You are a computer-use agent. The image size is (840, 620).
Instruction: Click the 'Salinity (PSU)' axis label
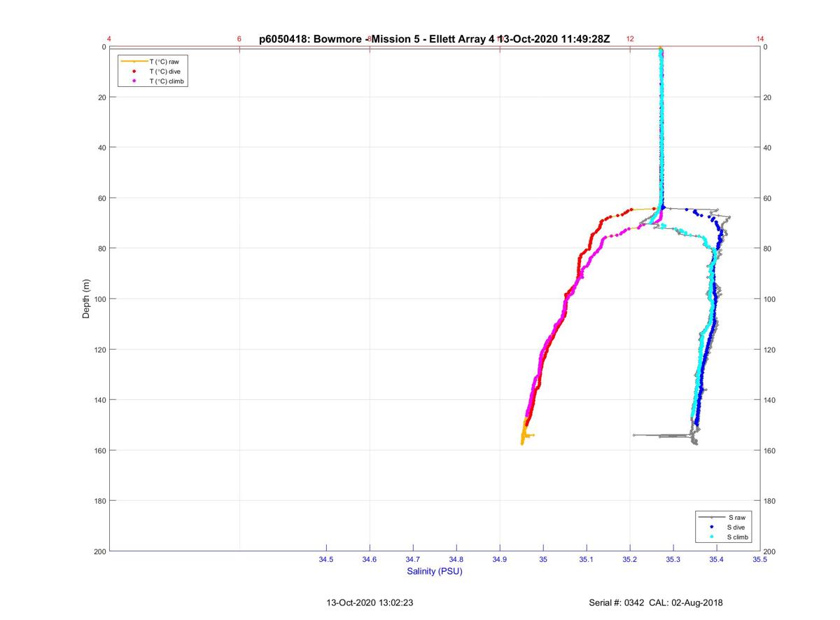click(435, 572)
